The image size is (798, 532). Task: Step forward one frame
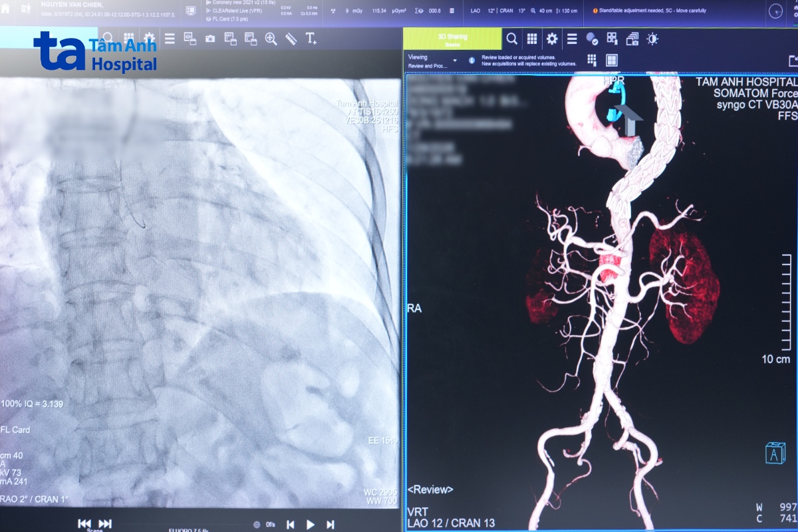click(330, 525)
